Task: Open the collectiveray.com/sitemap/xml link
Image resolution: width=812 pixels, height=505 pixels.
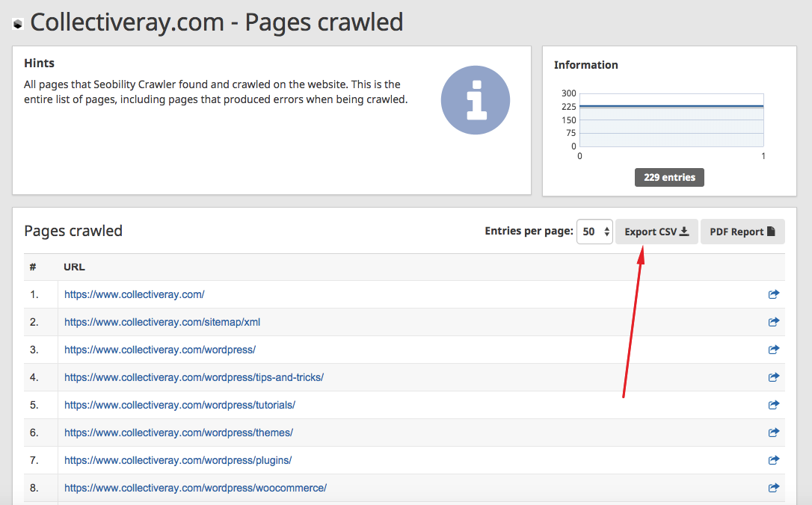Action: 162,322
